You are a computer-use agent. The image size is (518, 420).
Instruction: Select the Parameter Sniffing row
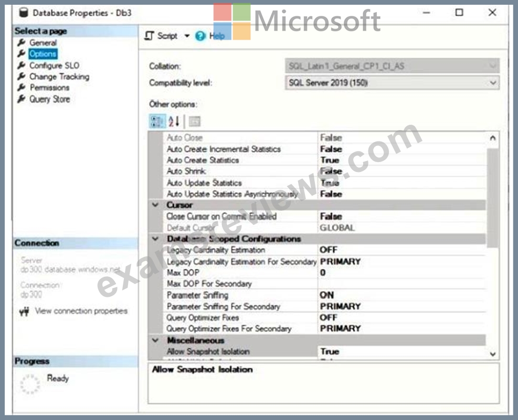pyautogui.click(x=325, y=295)
